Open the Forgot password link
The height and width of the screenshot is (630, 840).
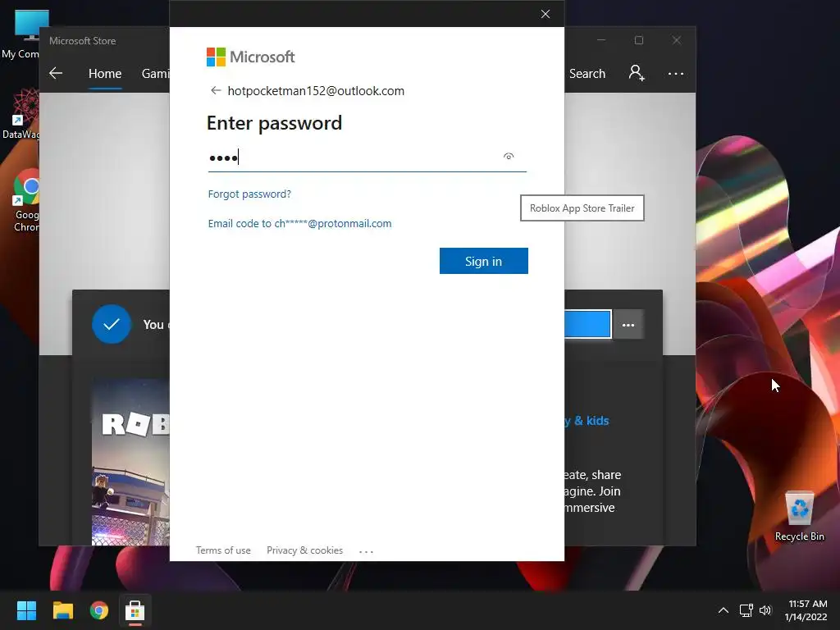(249, 194)
